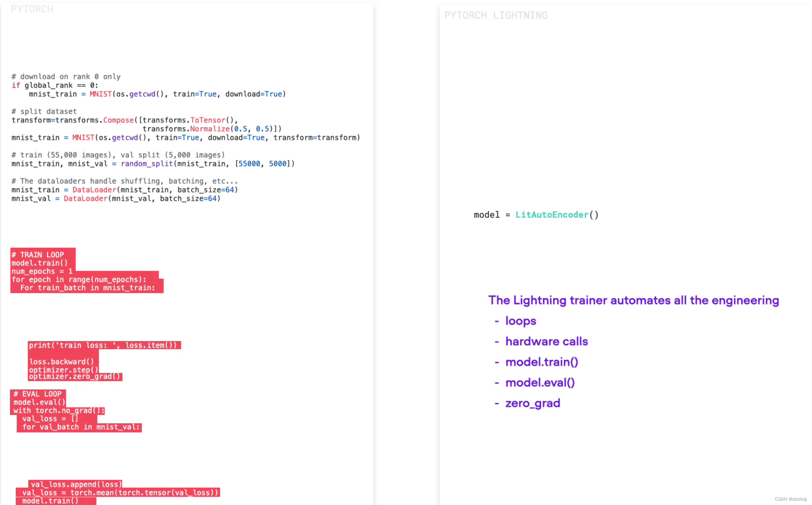Image resolution: width=812 pixels, height=505 pixels.
Task: Click the 'val_loss.append(loss)' highlighted line
Action: 76,484
